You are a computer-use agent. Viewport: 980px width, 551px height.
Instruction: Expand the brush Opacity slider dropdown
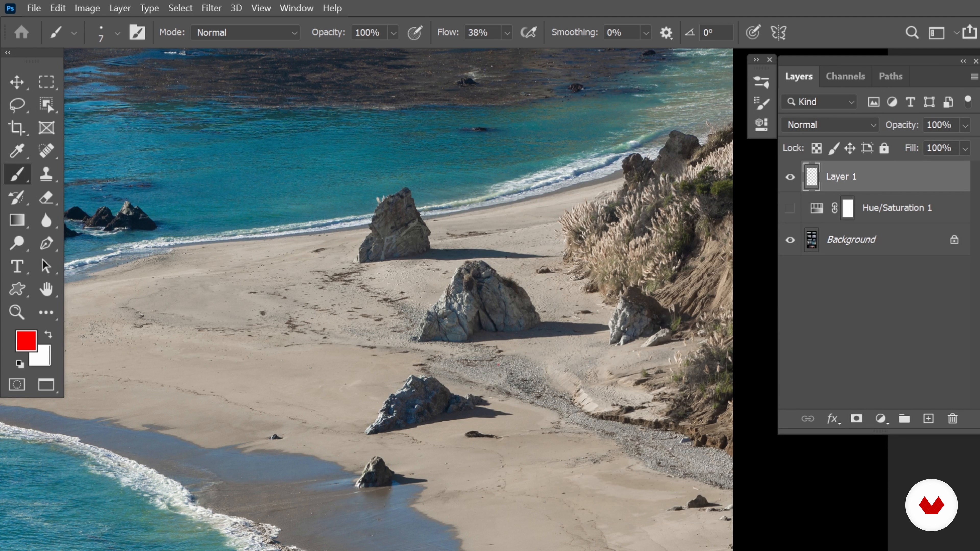393,33
